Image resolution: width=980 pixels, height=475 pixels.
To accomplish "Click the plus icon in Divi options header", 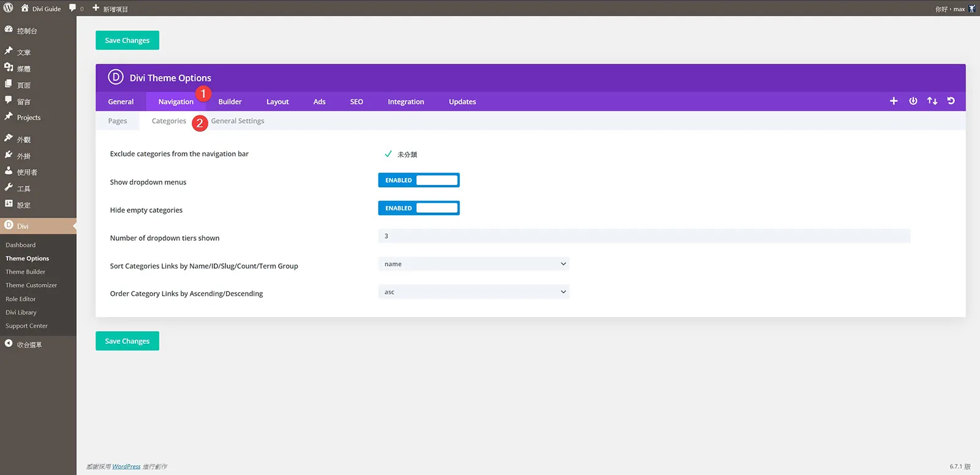I will [894, 101].
